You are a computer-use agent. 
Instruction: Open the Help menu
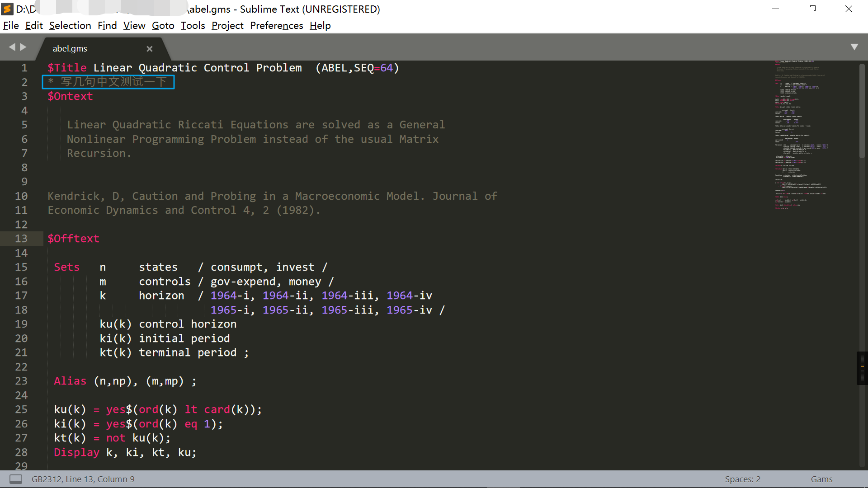pyautogui.click(x=320, y=25)
